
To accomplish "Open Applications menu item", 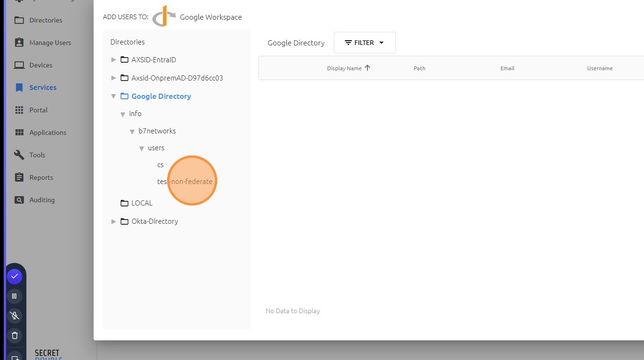I will (48, 132).
